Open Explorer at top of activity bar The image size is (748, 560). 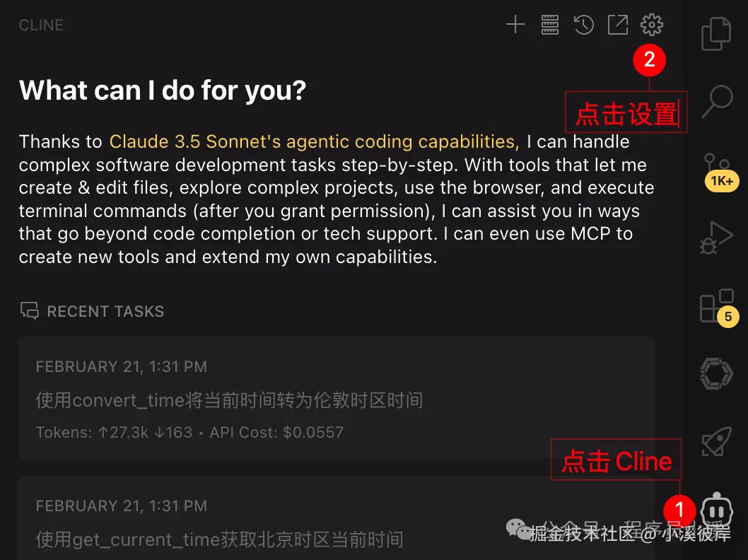[x=716, y=33]
